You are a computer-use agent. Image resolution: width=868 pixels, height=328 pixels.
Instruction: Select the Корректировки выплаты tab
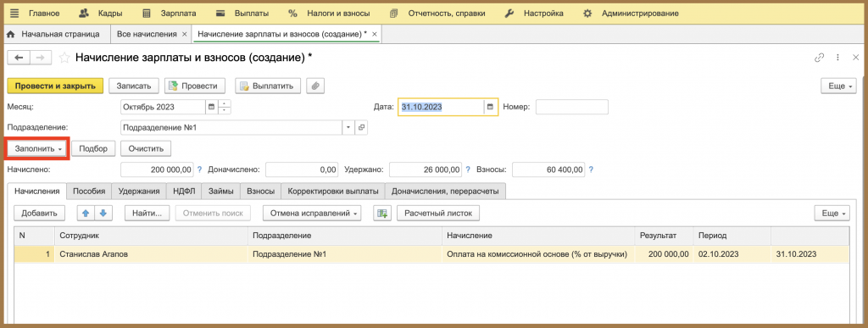[332, 191]
